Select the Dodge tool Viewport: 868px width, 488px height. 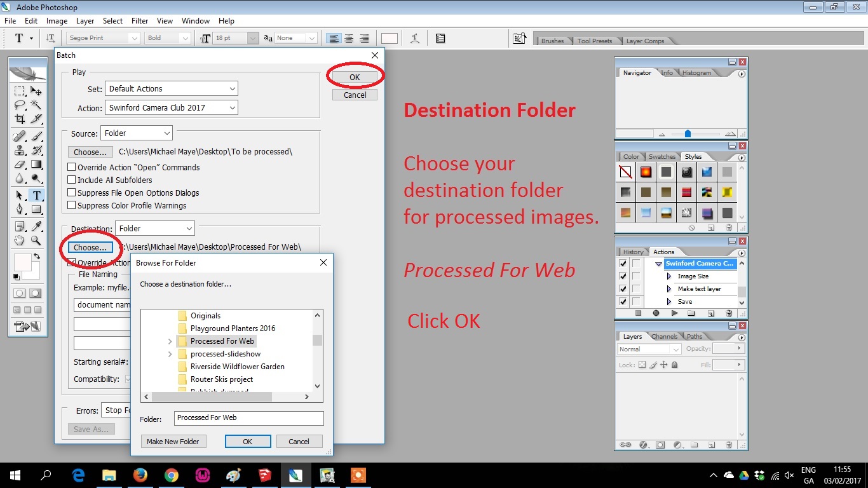pyautogui.click(x=36, y=179)
